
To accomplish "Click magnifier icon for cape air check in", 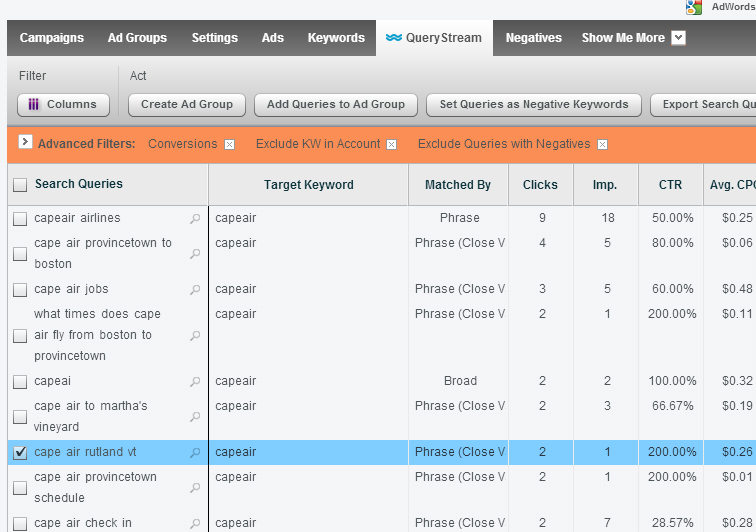I will pyautogui.click(x=195, y=523).
